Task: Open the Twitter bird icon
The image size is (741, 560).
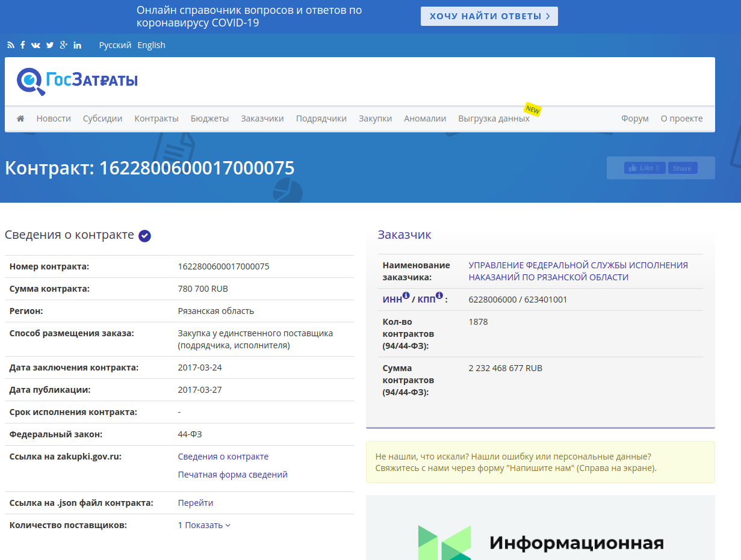Action: coord(50,45)
